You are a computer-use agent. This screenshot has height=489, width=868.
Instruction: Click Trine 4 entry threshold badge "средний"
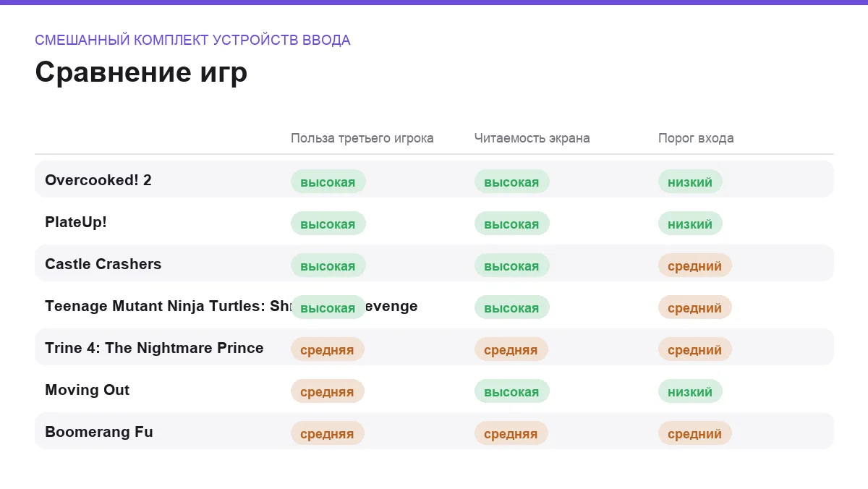tap(695, 349)
